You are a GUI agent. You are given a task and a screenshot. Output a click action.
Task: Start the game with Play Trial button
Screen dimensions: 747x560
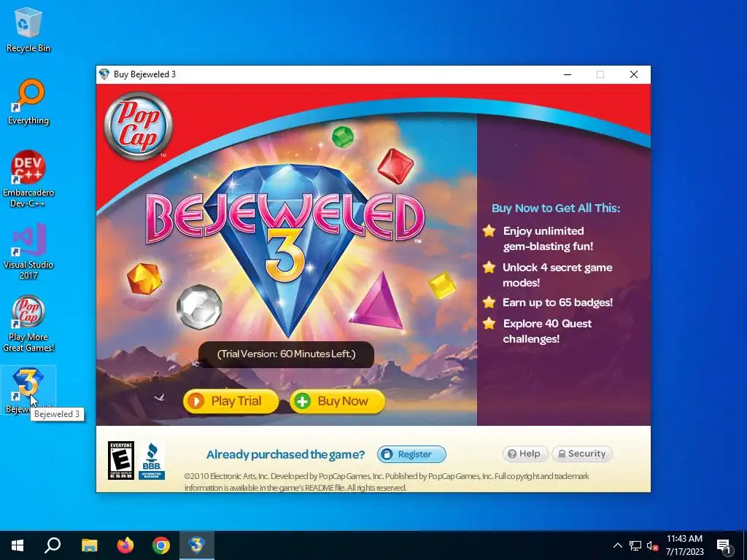[x=231, y=401]
